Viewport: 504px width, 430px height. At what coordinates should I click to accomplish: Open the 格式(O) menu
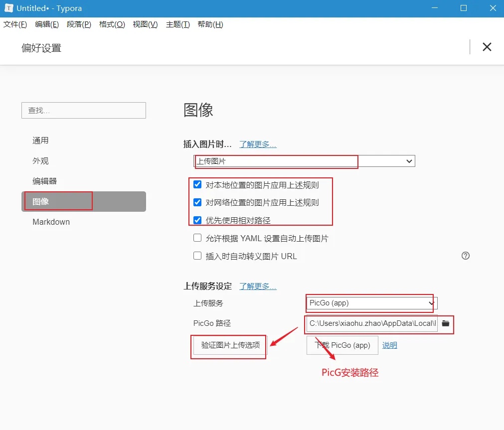click(112, 24)
